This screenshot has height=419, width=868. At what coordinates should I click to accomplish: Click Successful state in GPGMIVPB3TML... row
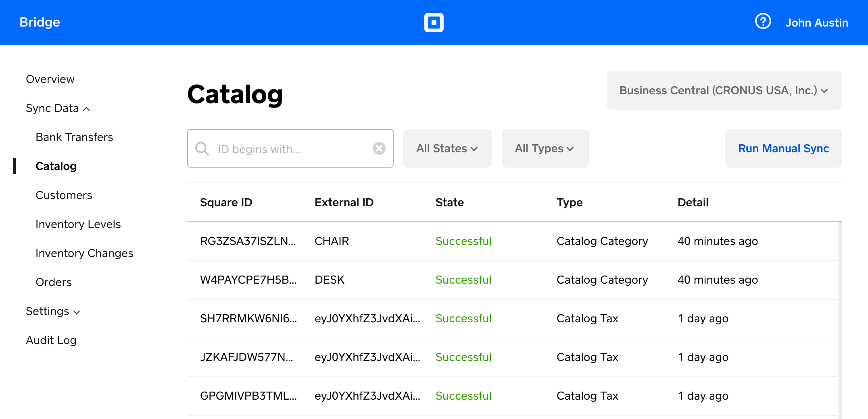tap(464, 396)
